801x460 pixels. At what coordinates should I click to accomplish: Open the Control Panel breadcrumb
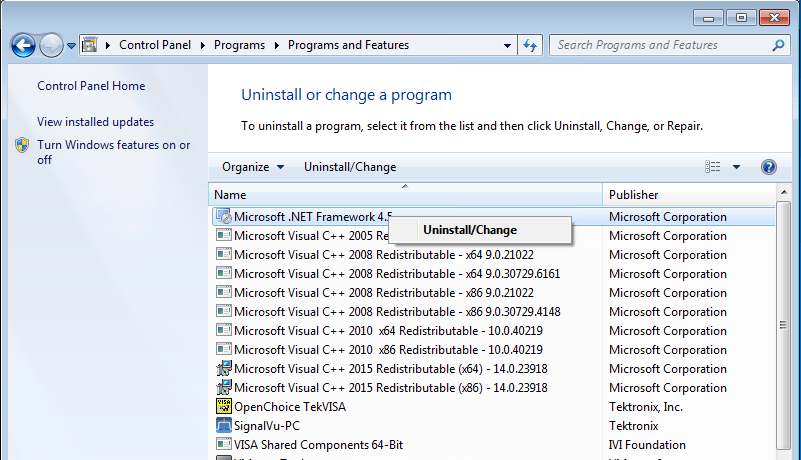(x=155, y=45)
